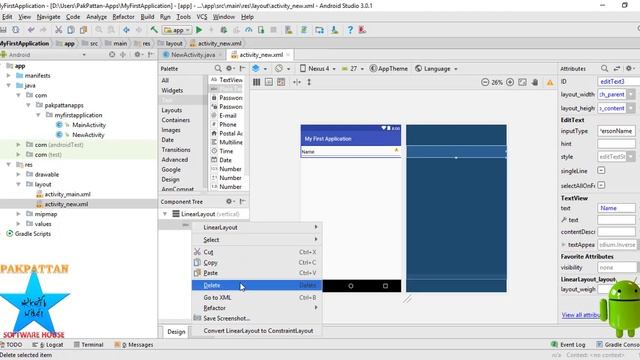Search attributes with magnifier icon
The image size is (640, 360).
604,69
